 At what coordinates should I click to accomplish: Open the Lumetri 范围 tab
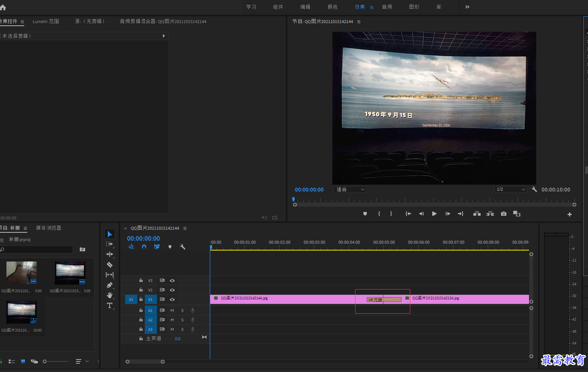[46, 22]
